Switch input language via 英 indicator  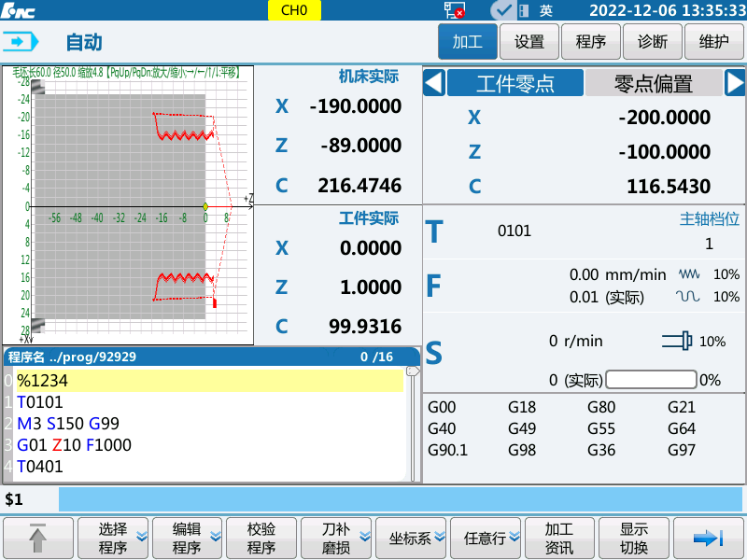546,10
